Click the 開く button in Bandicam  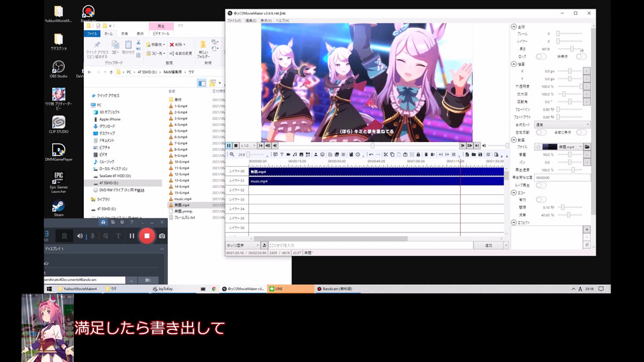click(x=148, y=280)
